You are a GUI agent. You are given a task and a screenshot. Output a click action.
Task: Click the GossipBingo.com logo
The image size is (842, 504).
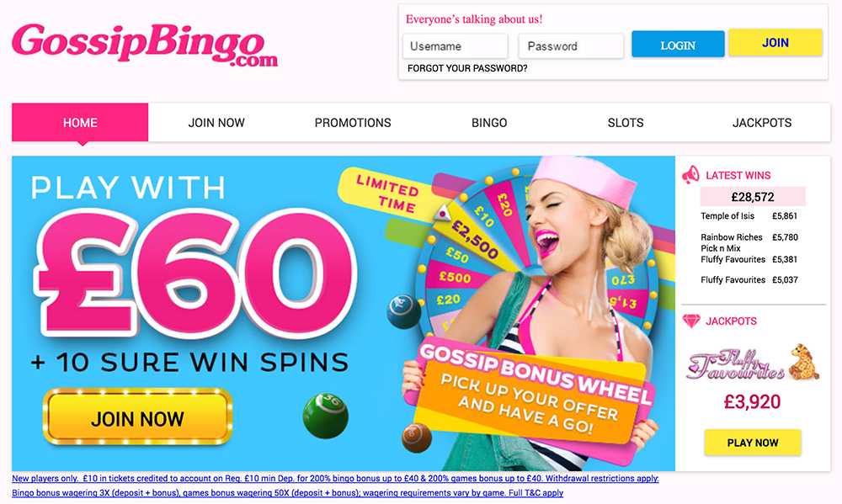click(x=145, y=45)
